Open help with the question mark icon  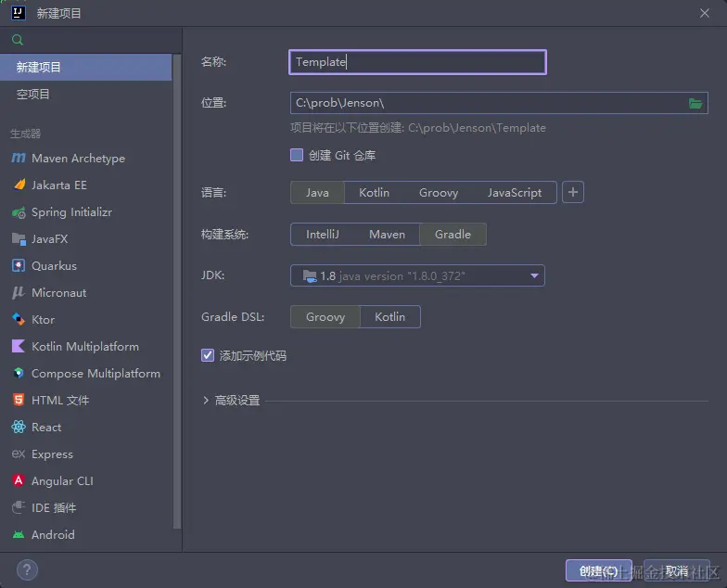(x=27, y=569)
